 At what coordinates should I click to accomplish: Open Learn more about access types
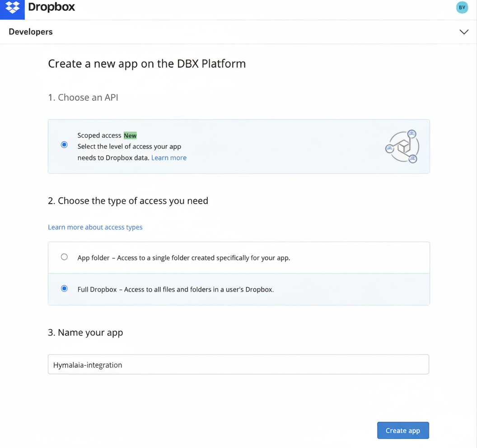(95, 227)
